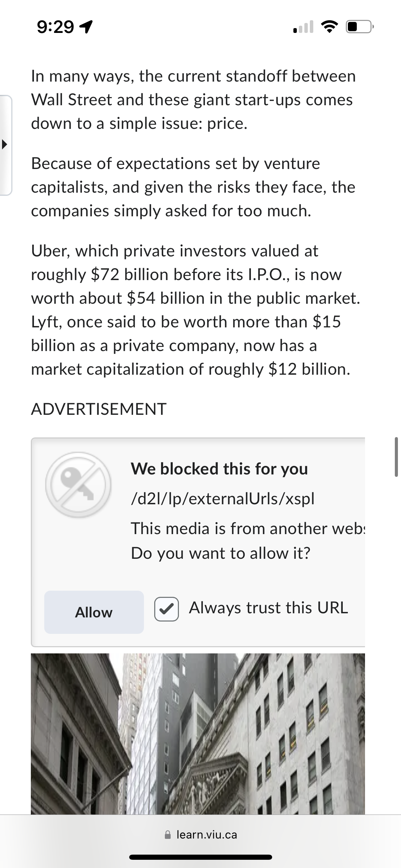Tap the cellular signal icon in the status bar
Viewport: 401px width, 868px height.
pos(303,27)
